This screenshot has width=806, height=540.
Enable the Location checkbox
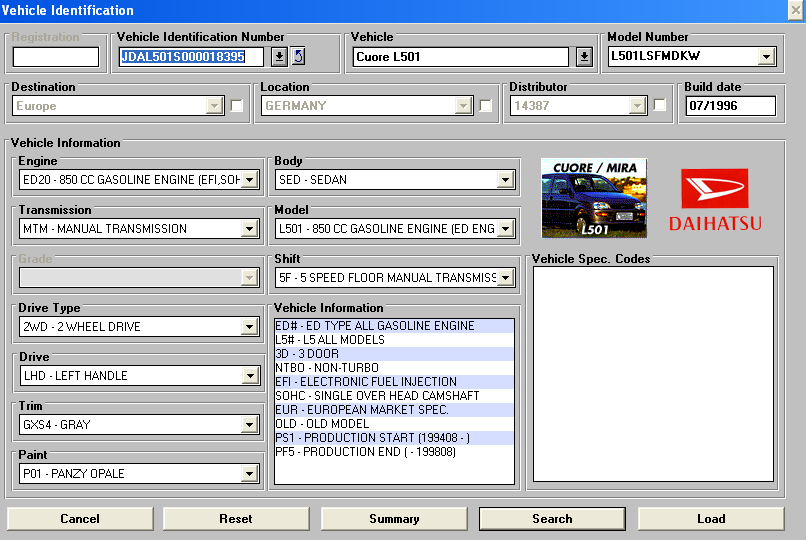[485, 106]
